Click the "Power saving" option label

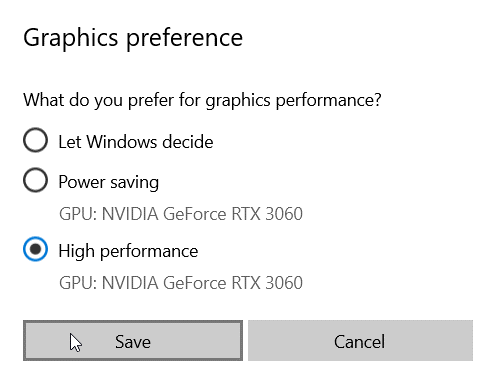[x=109, y=182]
